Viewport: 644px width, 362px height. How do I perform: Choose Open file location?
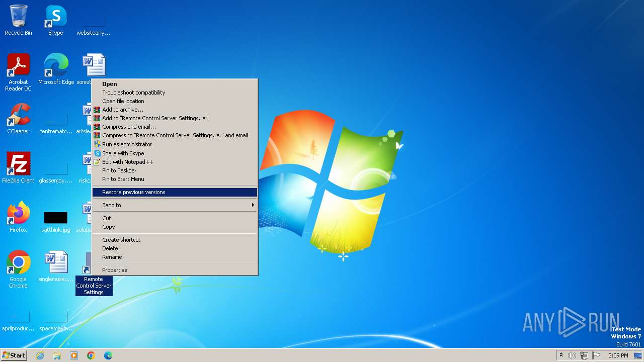(x=175, y=101)
